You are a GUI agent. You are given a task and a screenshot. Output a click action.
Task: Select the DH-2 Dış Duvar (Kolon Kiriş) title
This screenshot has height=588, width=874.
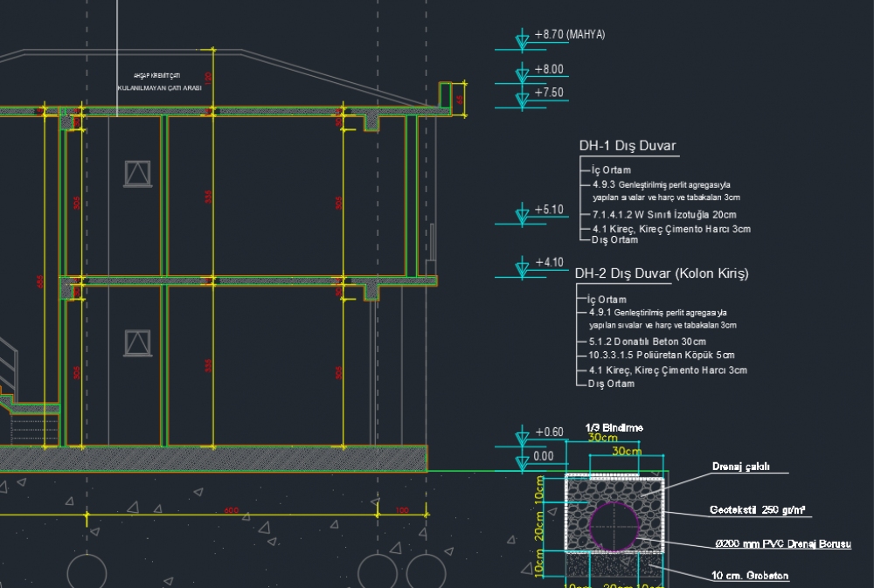(661, 273)
